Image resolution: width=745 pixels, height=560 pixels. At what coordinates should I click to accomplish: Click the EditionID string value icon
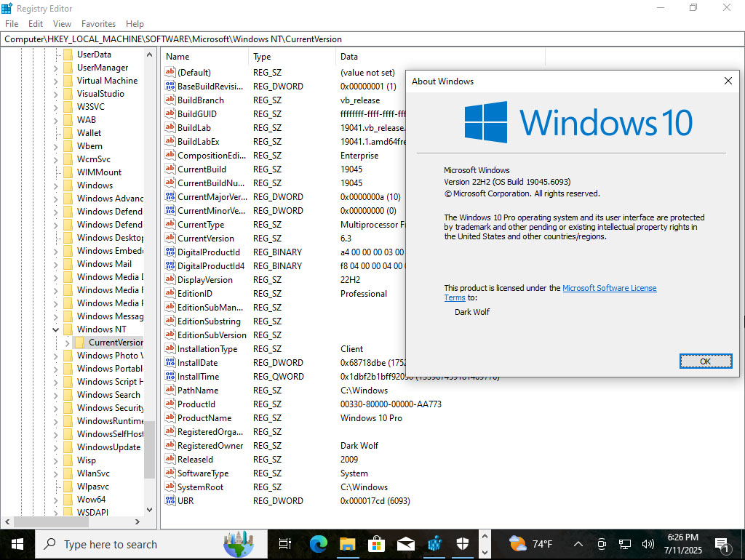point(170,293)
